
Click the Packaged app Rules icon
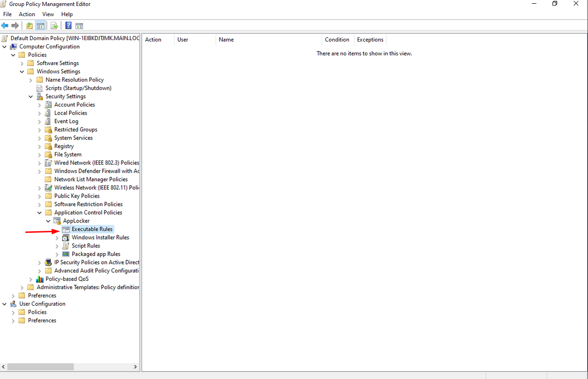click(66, 254)
